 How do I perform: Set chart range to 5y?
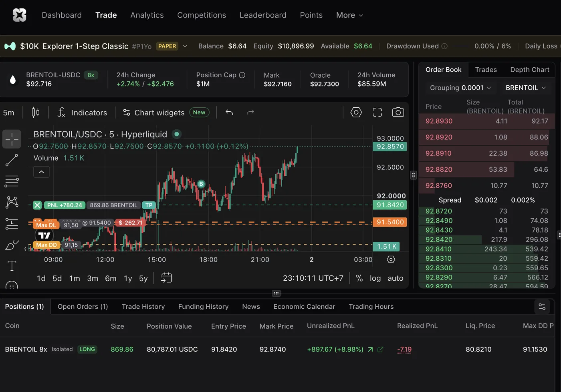coord(143,278)
